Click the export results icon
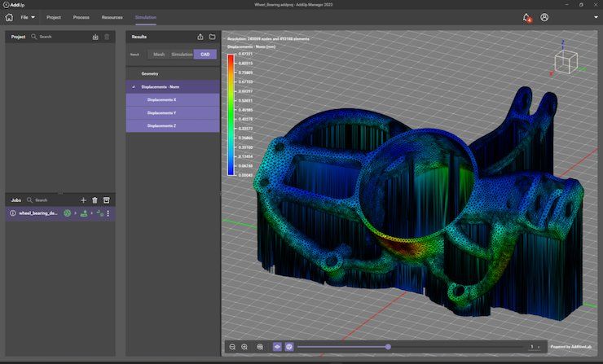Image resolution: width=603 pixels, height=364 pixels. [x=200, y=37]
